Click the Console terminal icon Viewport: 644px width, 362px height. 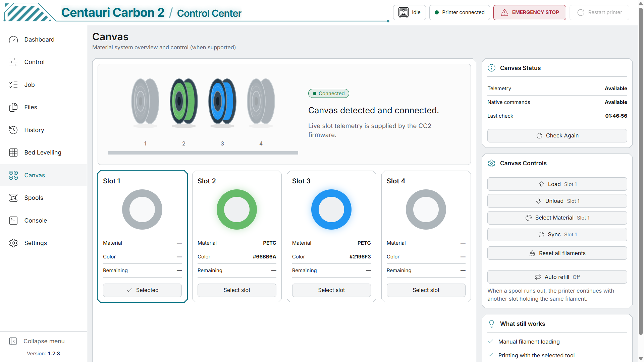tap(13, 221)
